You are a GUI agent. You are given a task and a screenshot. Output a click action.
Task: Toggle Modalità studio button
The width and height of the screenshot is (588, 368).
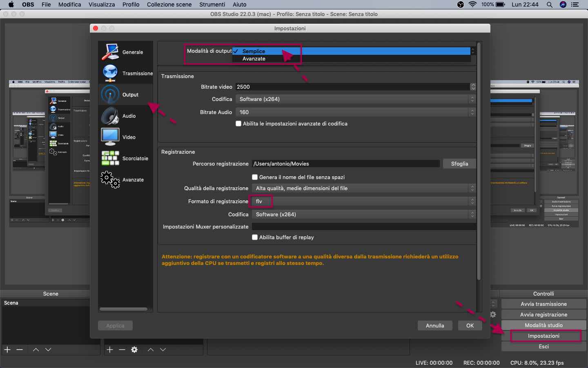point(543,325)
